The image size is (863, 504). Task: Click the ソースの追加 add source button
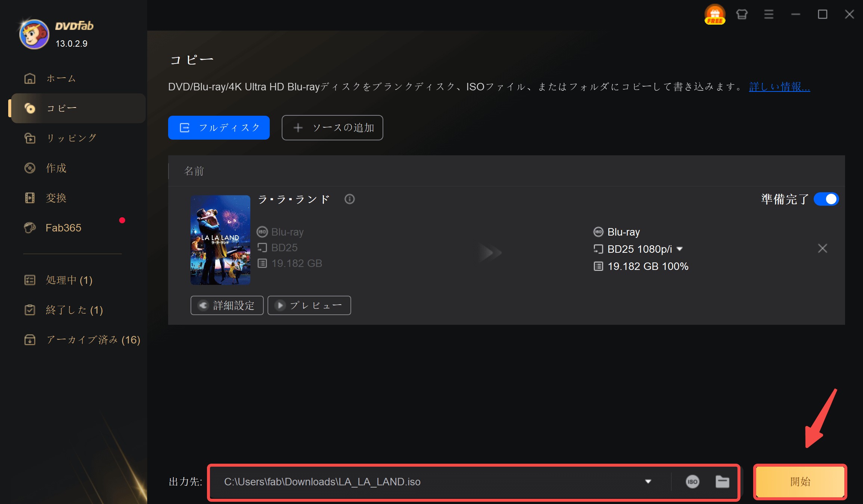[x=332, y=128]
